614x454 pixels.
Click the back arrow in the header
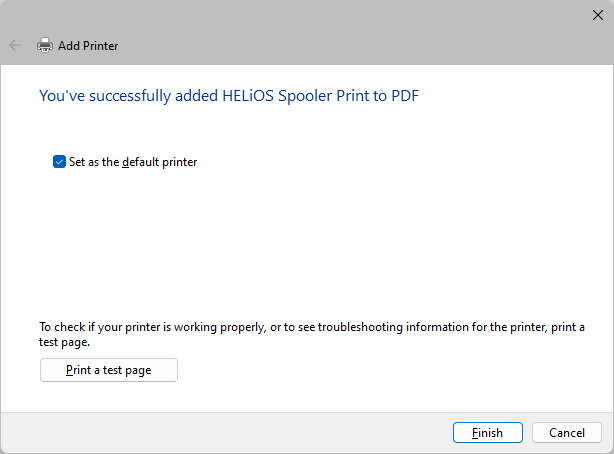(15, 45)
